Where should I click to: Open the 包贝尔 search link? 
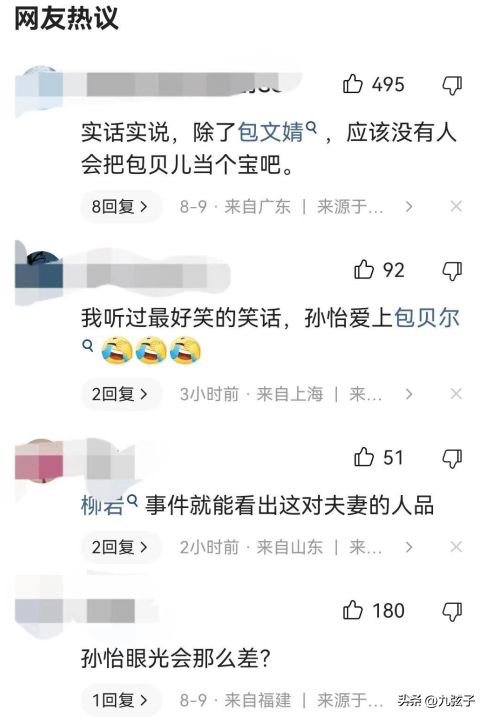click(426, 317)
